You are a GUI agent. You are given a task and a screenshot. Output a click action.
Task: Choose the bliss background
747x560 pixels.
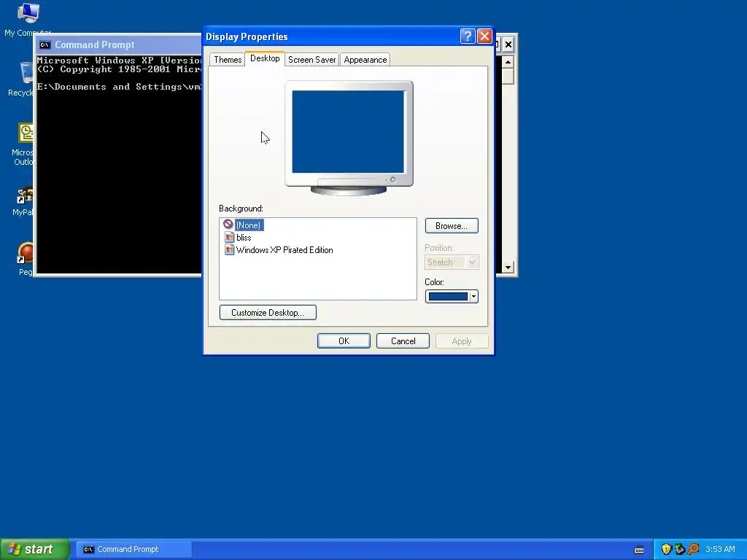coord(244,238)
